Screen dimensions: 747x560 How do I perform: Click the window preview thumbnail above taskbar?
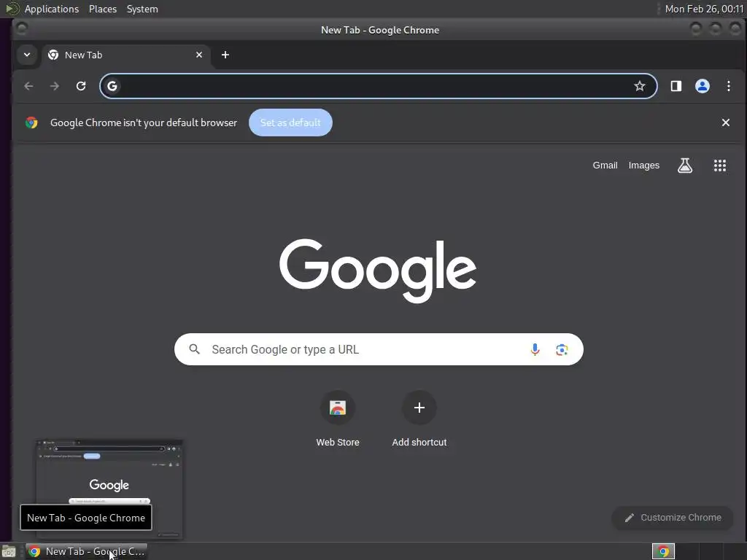(109, 489)
